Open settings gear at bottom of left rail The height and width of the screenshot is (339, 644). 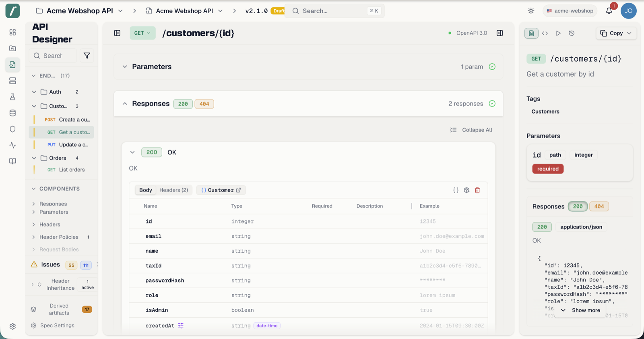point(12,327)
